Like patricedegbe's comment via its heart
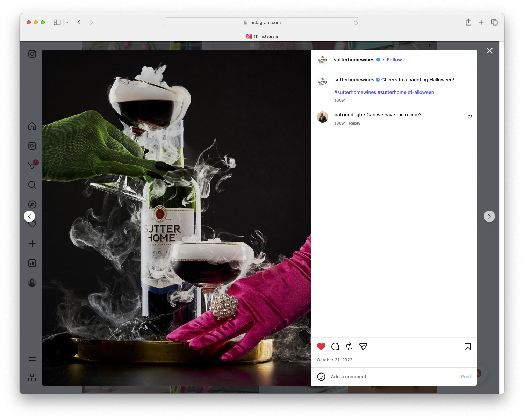The height and width of the screenshot is (420, 524). (469, 117)
